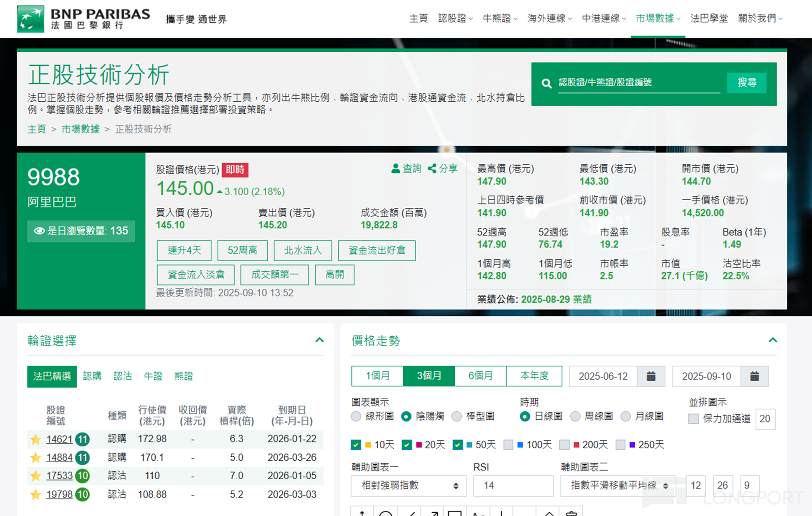Open calendar icon for end date 2025-09-10

(x=754, y=376)
